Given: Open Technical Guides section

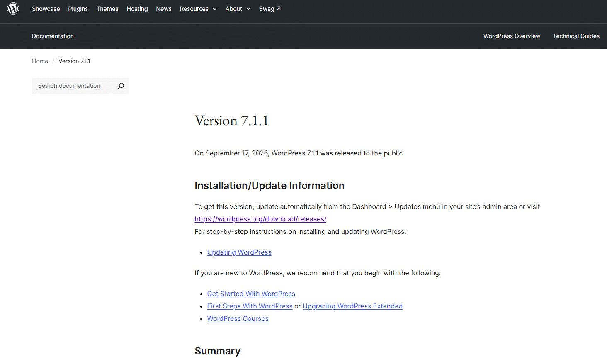Looking at the screenshot, I should (x=576, y=36).
